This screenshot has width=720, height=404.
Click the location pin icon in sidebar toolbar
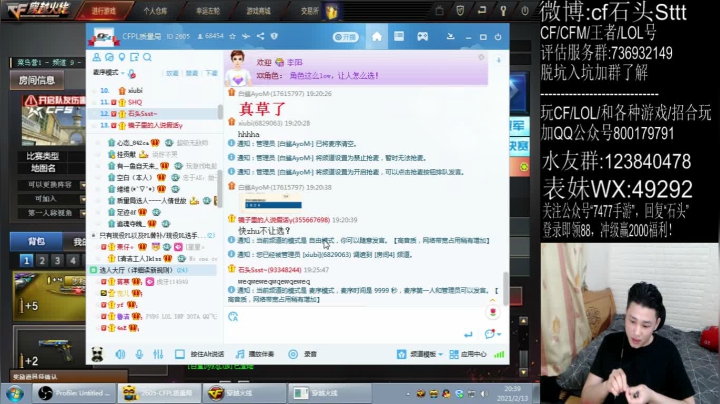click(122, 57)
